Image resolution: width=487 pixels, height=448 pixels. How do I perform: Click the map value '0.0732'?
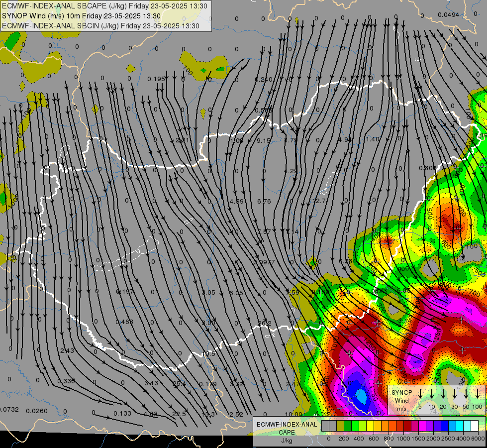click(9, 410)
